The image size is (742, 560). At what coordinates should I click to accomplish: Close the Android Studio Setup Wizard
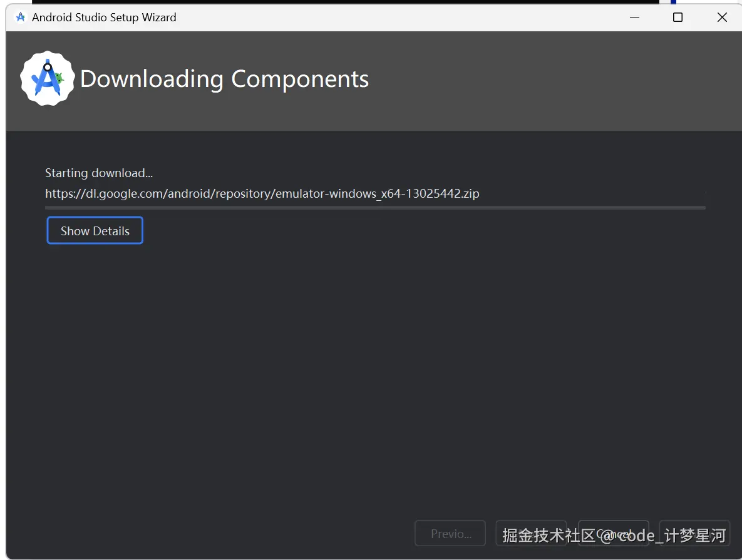tap(722, 18)
